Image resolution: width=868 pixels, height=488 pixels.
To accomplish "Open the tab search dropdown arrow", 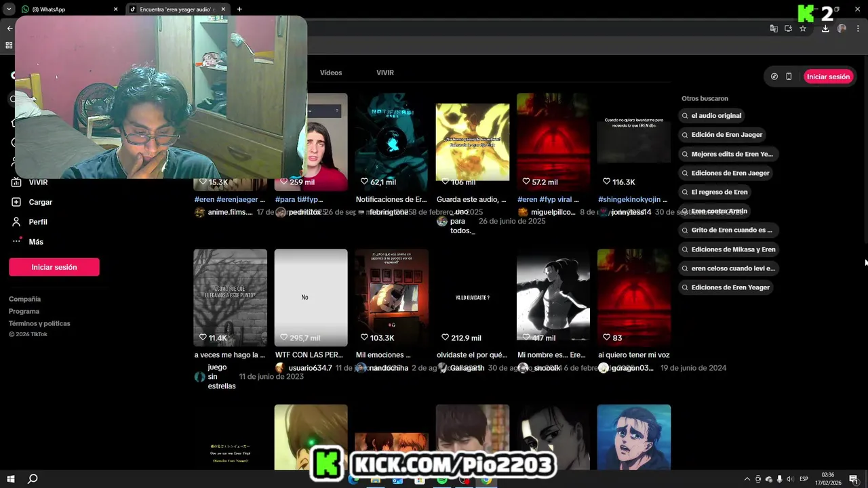I will [x=9, y=9].
